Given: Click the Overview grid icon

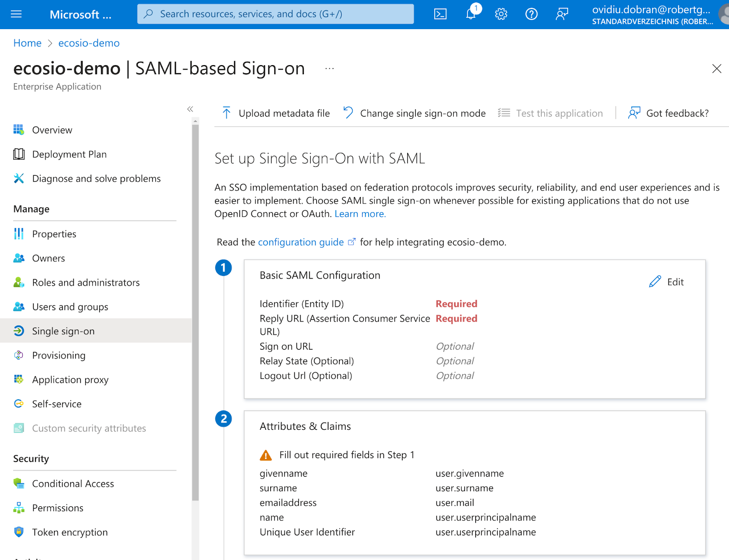Looking at the screenshot, I should click(x=19, y=130).
